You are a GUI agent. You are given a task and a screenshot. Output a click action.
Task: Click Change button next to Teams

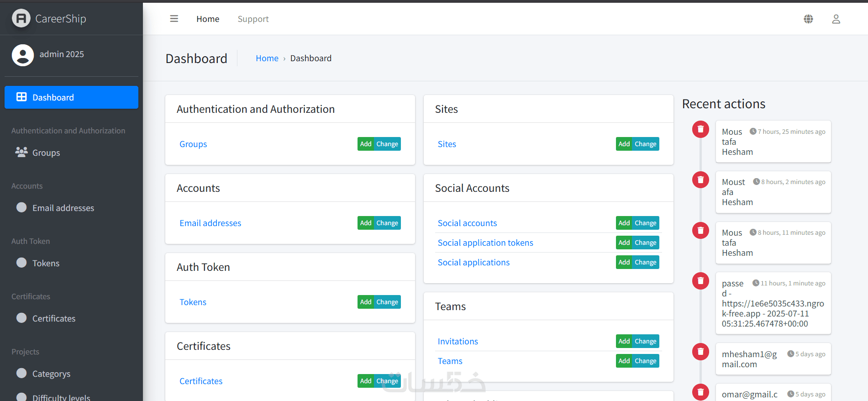point(645,361)
